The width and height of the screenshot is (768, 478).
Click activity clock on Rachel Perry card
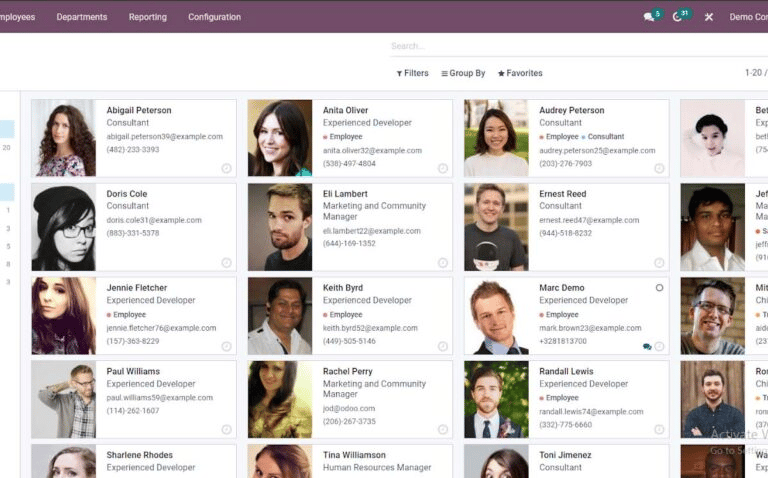(443, 430)
